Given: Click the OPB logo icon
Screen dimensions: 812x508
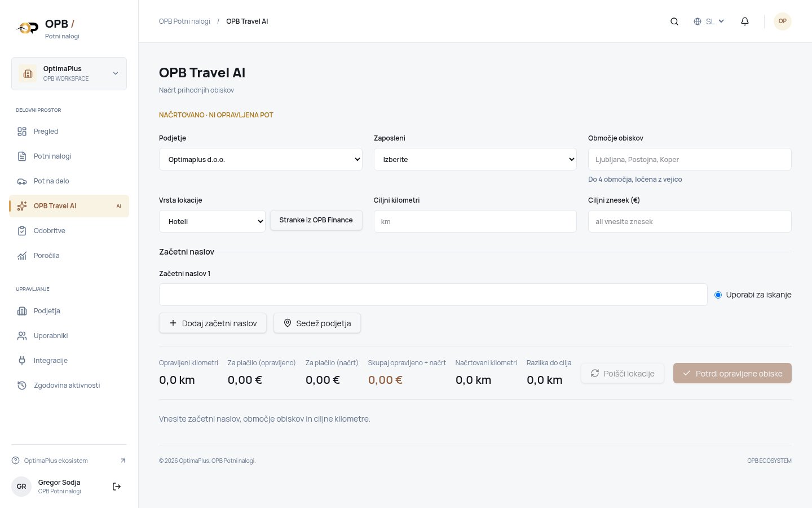Looking at the screenshot, I should pyautogui.click(x=27, y=28).
